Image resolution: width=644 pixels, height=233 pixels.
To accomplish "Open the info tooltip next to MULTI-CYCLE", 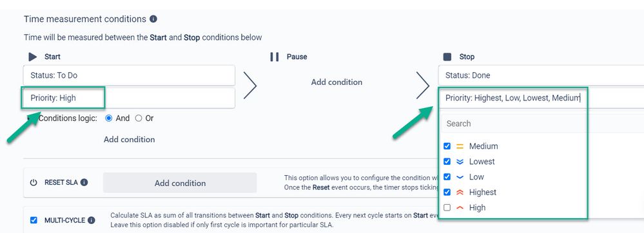I will [92, 220].
